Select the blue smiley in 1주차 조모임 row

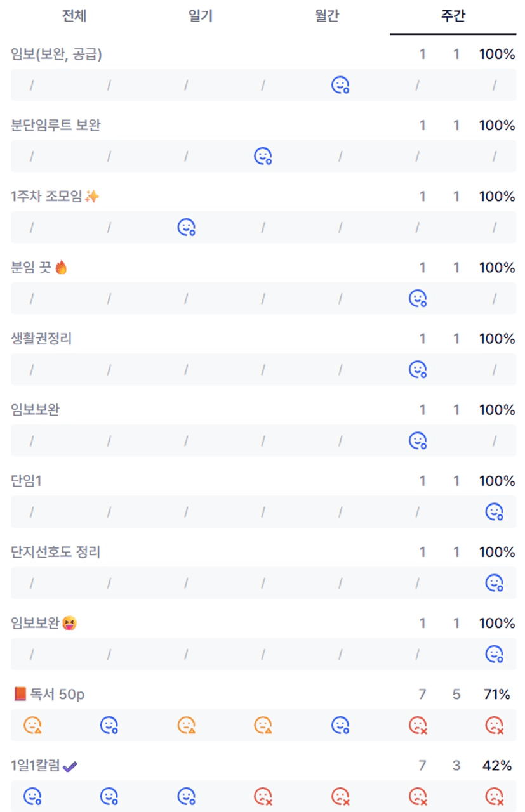[186, 227]
